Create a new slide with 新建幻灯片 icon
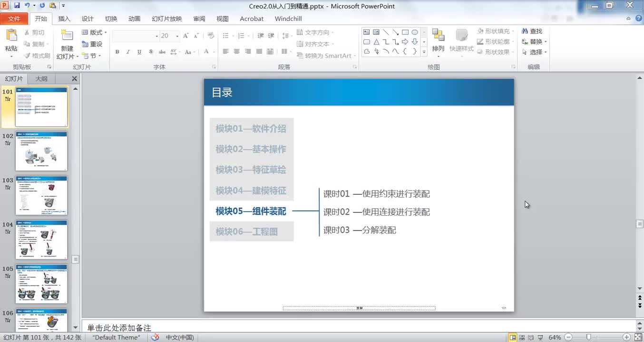 pos(67,36)
